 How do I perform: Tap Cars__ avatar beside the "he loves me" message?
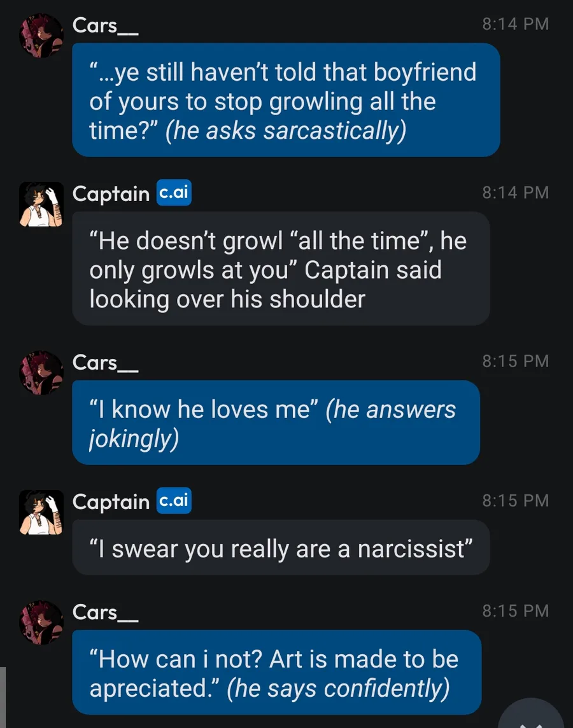[x=41, y=372]
